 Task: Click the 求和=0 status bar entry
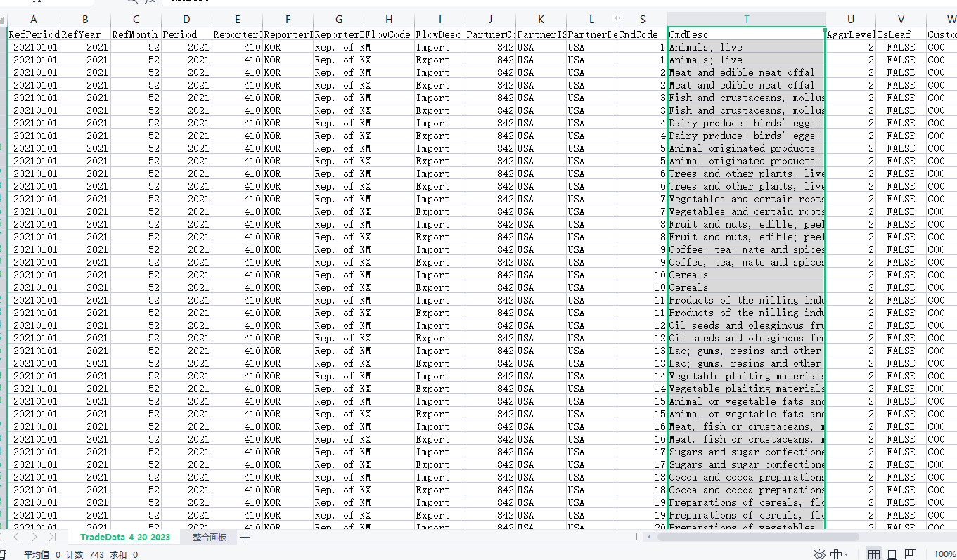tap(124, 554)
